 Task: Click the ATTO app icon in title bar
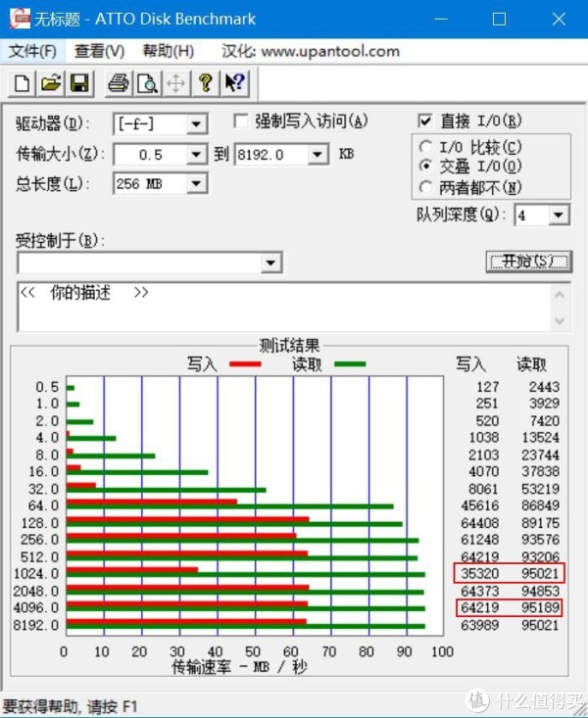(x=20, y=19)
